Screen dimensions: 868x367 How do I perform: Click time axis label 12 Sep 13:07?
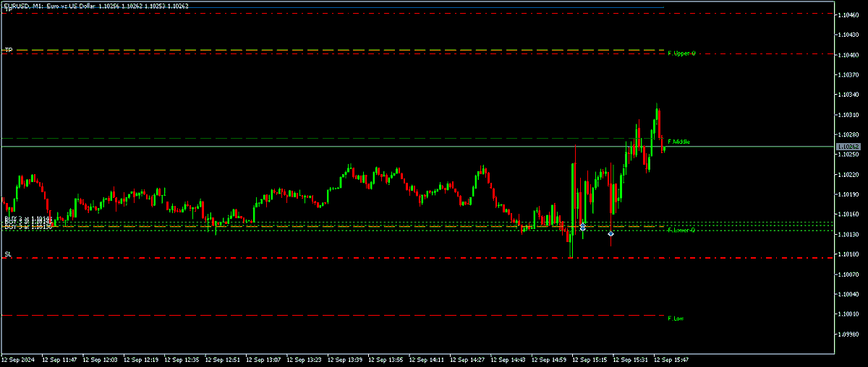point(263,359)
